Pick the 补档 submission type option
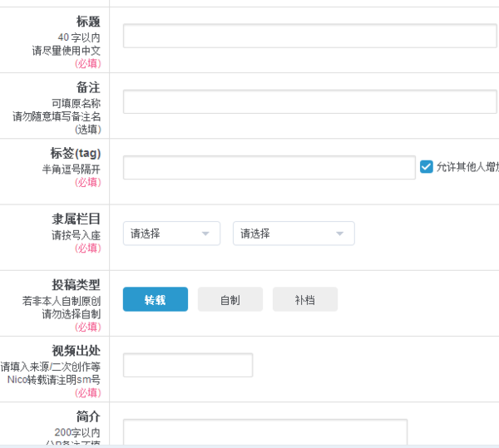This screenshot has width=499, height=448. point(305,299)
